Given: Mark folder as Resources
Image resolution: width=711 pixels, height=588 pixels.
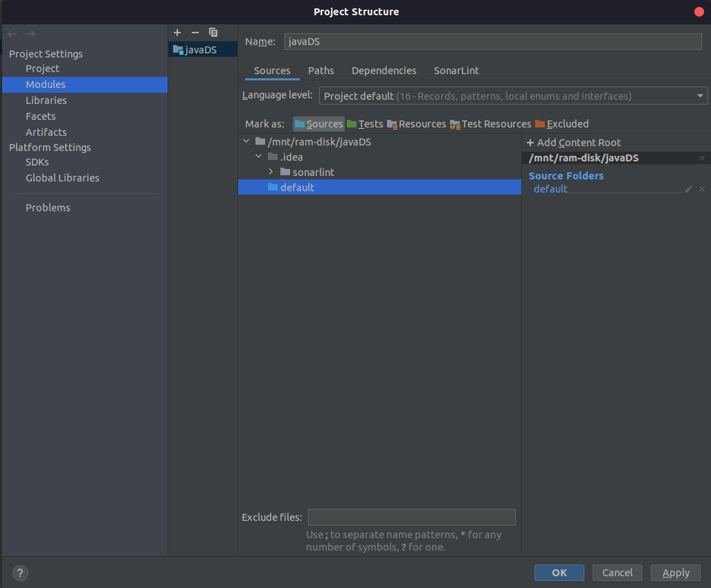Looking at the screenshot, I should click(x=417, y=124).
